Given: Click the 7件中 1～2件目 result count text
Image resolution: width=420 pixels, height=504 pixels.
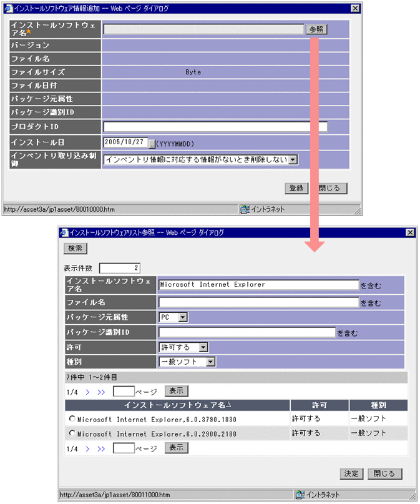Looking at the screenshot, I should point(92,377).
